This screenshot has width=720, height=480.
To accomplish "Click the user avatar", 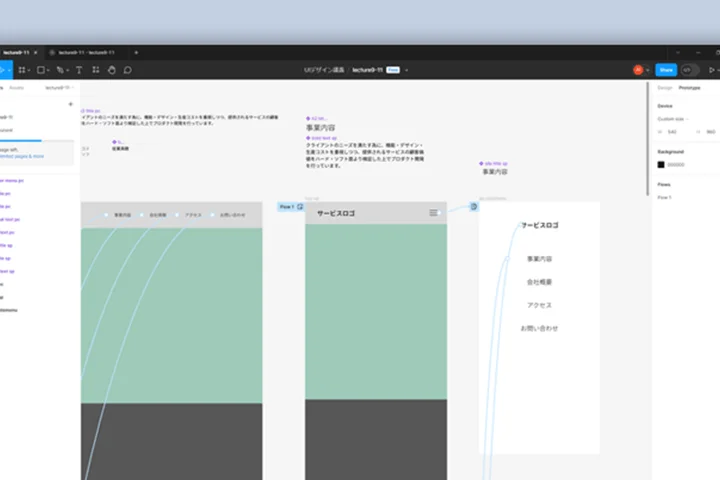I will [638, 70].
